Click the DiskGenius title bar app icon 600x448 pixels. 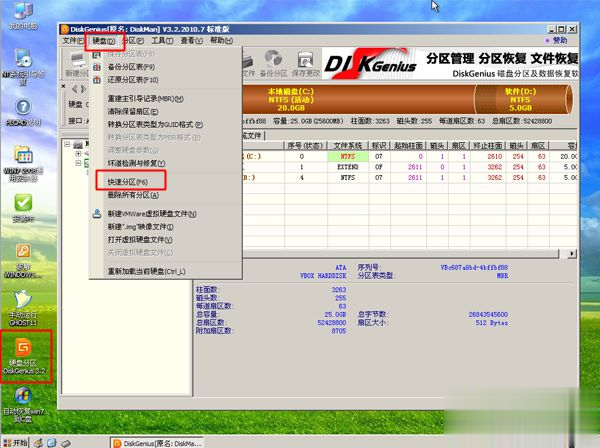point(65,29)
